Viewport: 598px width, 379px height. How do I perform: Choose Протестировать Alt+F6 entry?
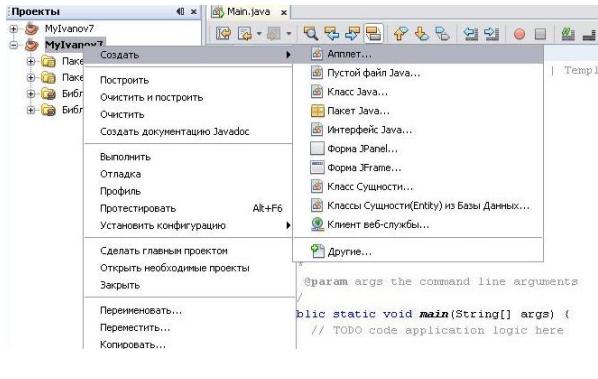[x=188, y=208]
